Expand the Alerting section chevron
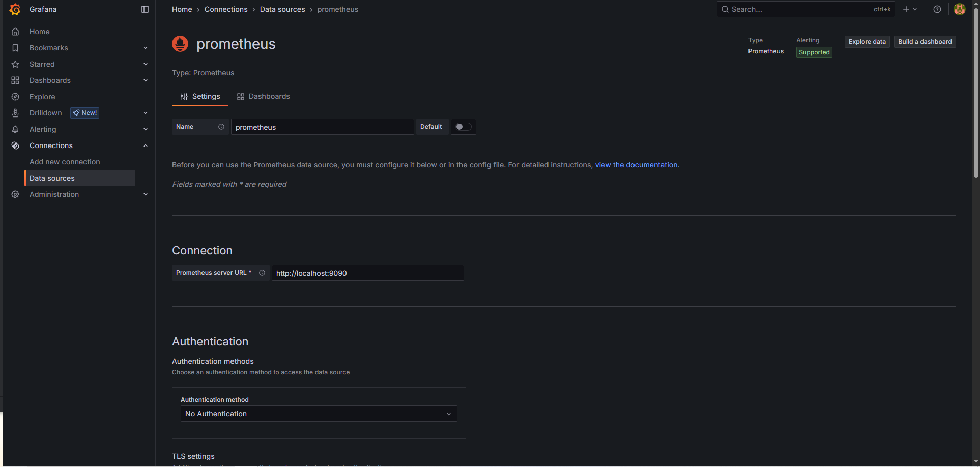 click(x=146, y=129)
